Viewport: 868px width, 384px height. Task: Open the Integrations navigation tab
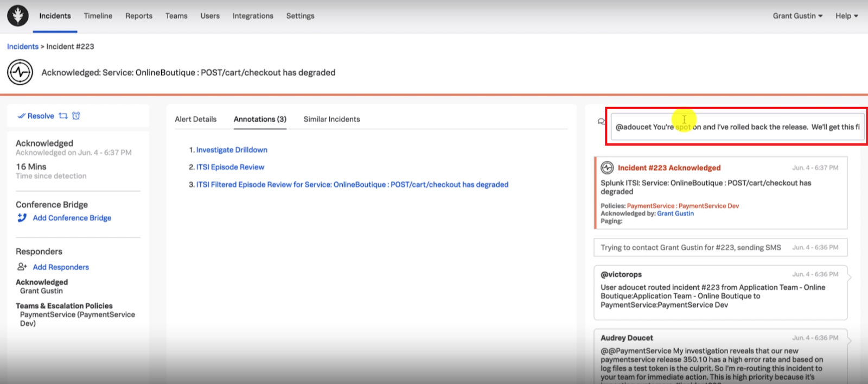coord(253,16)
